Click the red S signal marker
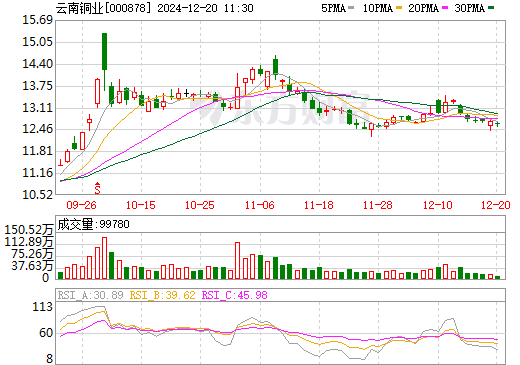This screenshot has height=365, width=520. click(97, 188)
